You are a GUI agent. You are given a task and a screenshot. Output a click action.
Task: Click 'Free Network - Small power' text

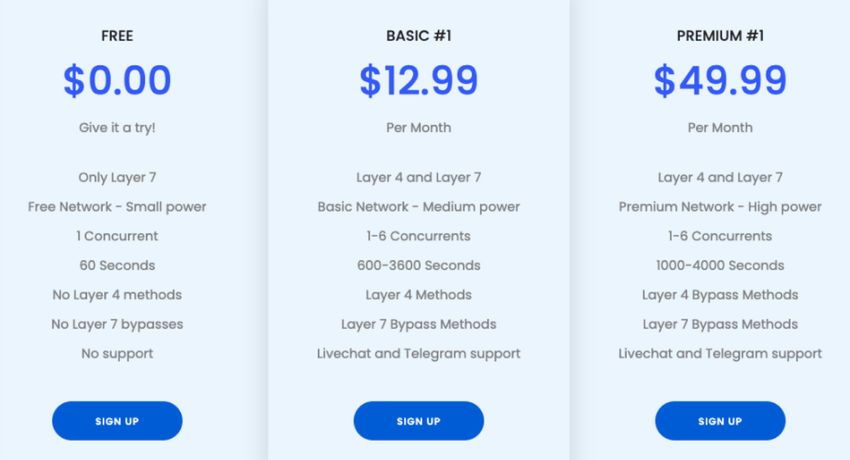[117, 207]
